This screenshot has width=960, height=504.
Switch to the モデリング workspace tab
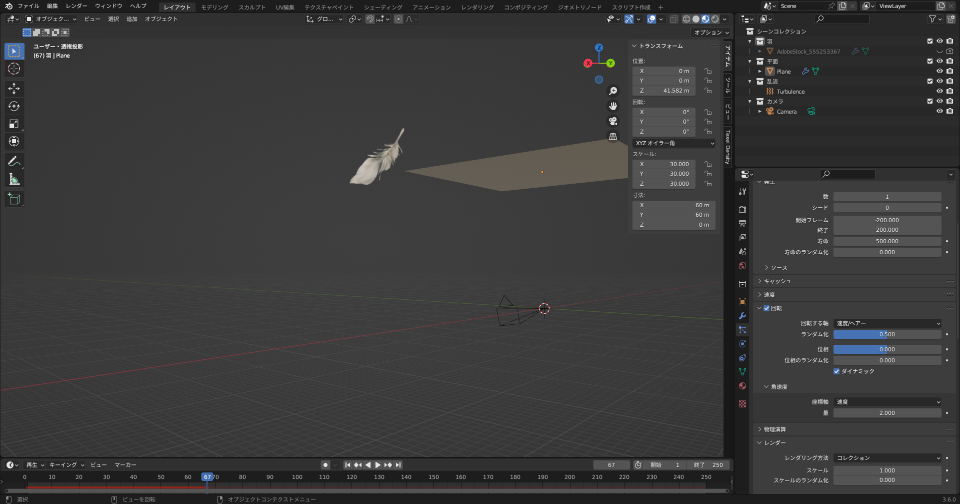pyautogui.click(x=214, y=7)
